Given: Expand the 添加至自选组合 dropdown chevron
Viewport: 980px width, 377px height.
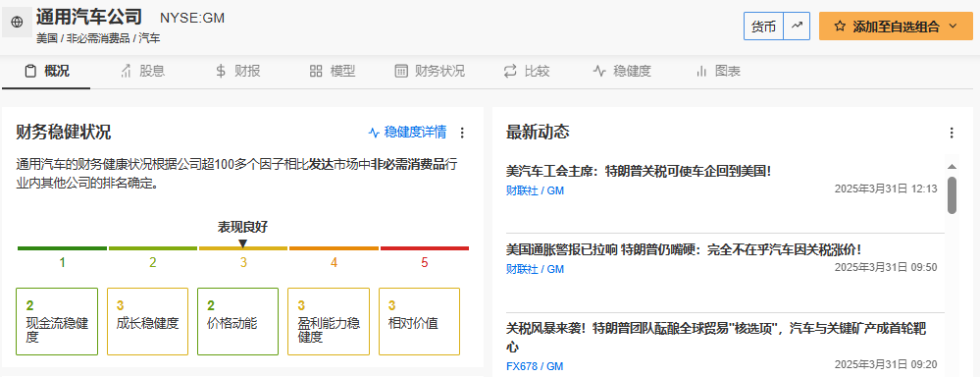Looking at the screenshot, I should pyautogui.click(x=954, y=27).
